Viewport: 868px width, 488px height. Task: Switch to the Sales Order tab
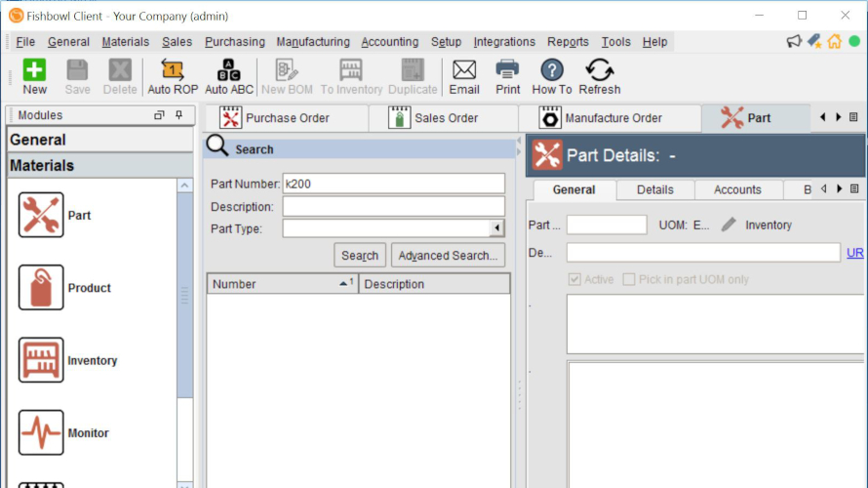point(444,118)
